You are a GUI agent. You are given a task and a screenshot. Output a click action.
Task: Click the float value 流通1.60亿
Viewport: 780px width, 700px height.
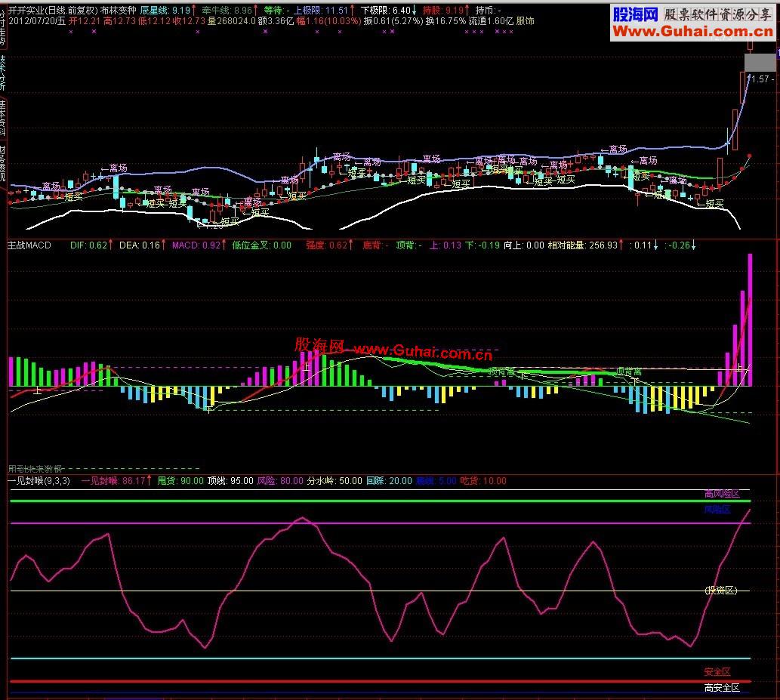click(491, 21)
